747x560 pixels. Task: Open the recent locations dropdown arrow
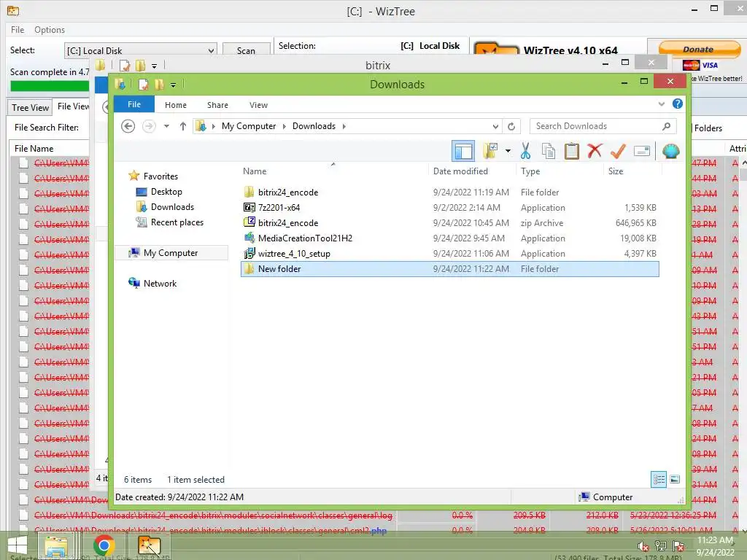tap(166, 126)
